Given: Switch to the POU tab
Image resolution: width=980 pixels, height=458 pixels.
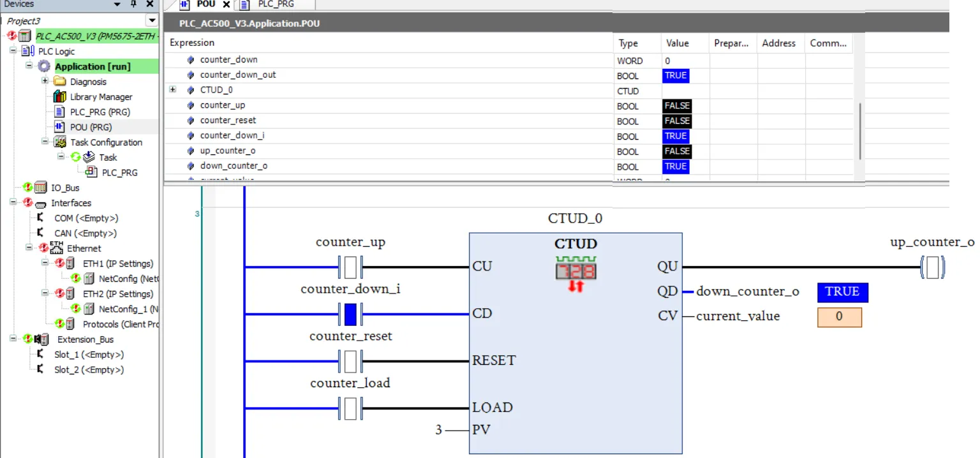Looking at the screenshot, I should tap(206, 4).
